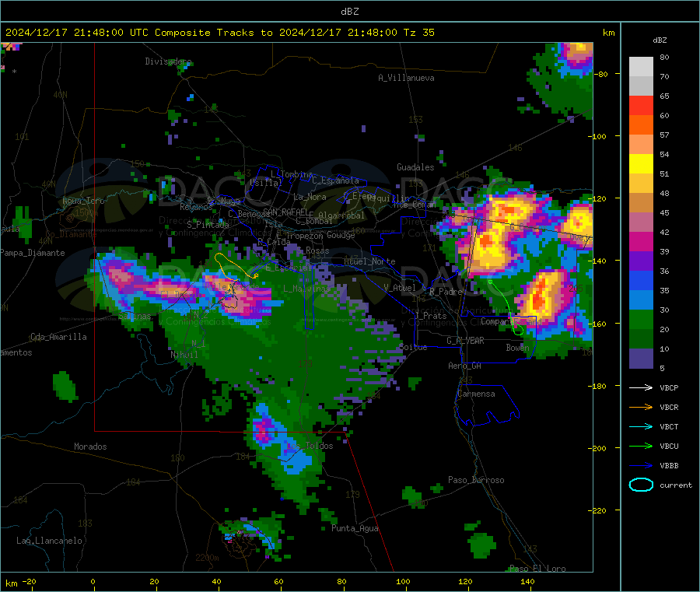Select the magenta swatch in dBZ scale
700x592 pixels.
[641, 241]
